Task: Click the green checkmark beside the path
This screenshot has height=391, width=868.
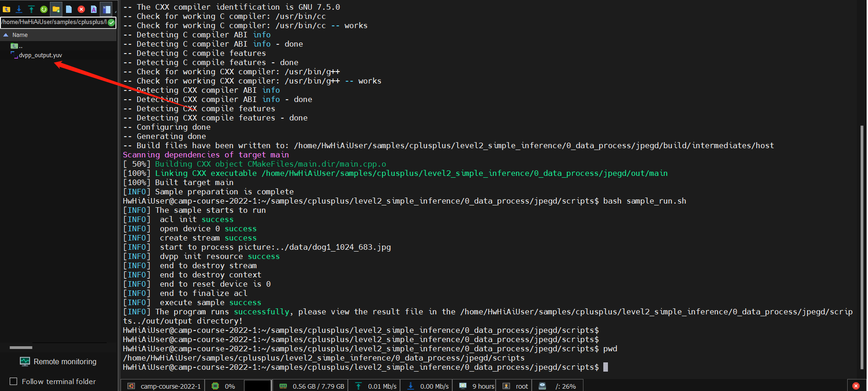Action: pos(111,22)
